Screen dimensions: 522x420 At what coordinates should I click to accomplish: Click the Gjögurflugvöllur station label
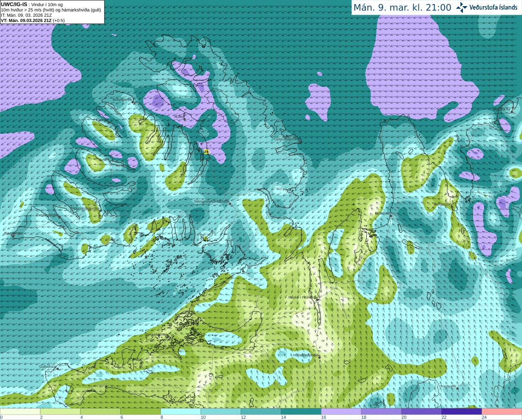point(287,139)
